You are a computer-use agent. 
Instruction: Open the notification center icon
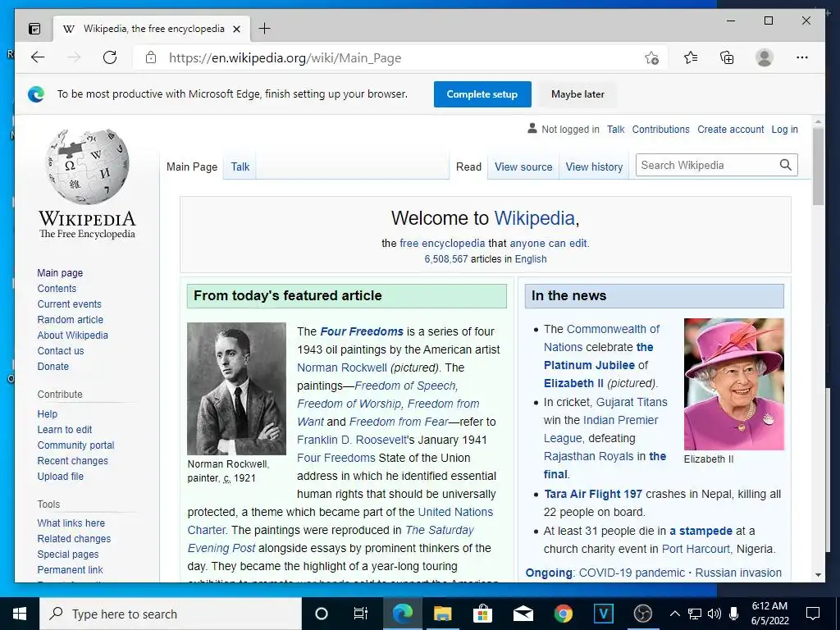tap(813, 614)
